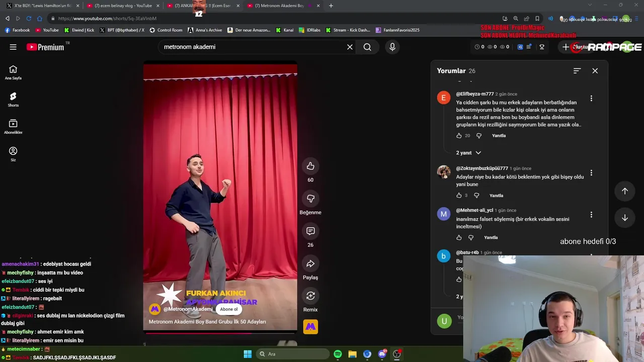Open the Stream - Kick Dash bookmark
The width and height of the screenshot is (644, 362).
[x=348, y=30]
